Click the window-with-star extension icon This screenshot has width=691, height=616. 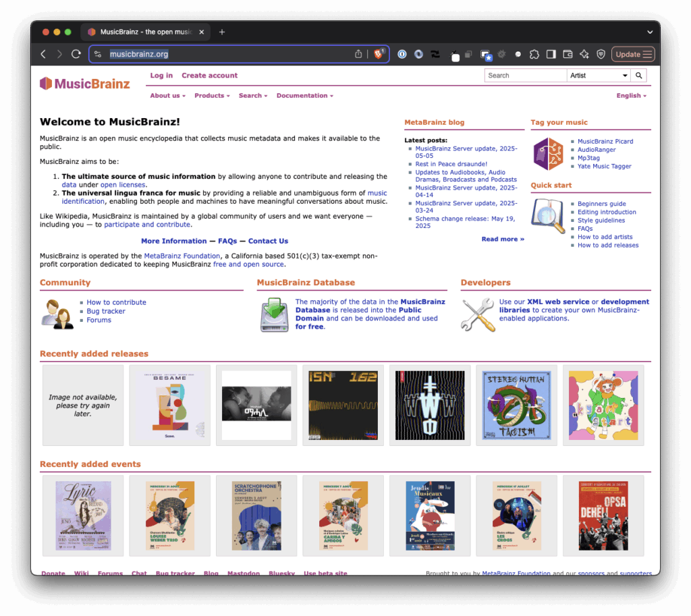tap(486, 55)
